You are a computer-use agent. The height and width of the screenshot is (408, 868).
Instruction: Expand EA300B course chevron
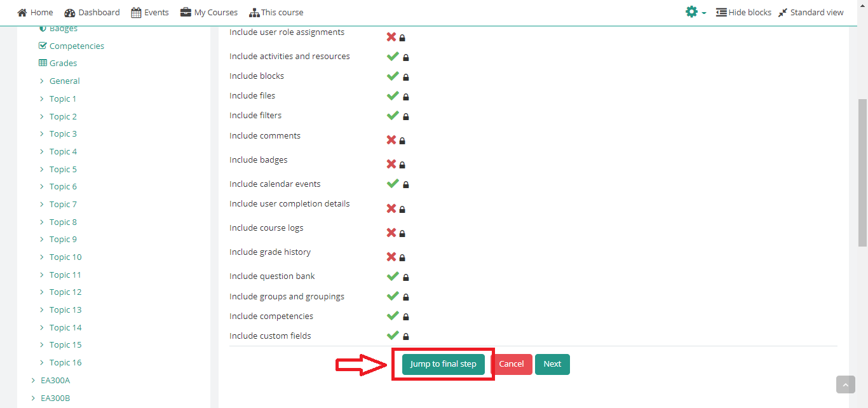(33, 398)
